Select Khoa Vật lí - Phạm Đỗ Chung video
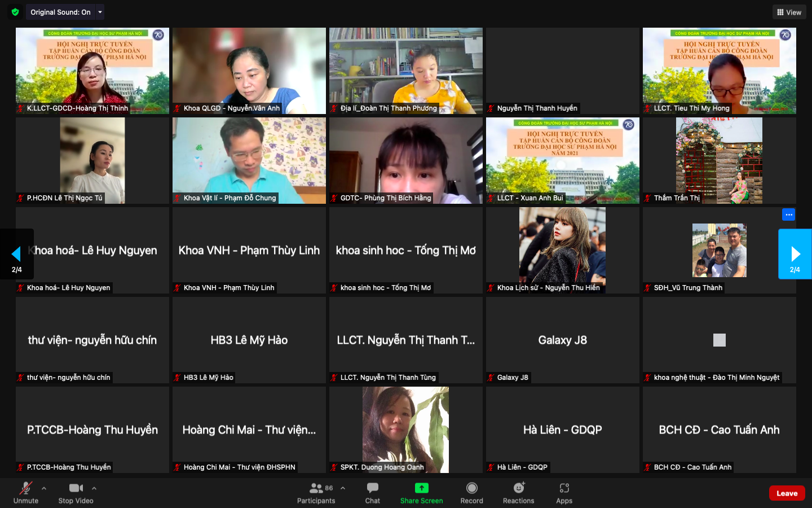This screenshot has height=508, width=812. point(249,160)
